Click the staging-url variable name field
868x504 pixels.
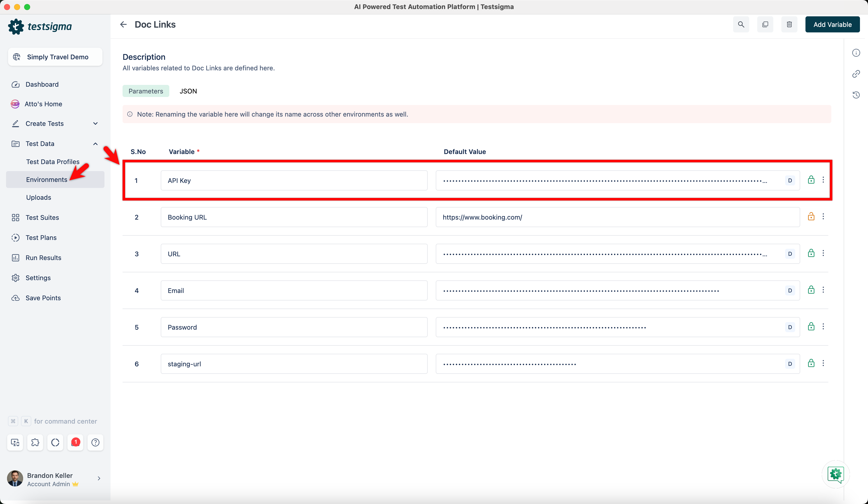coord(294,364)
